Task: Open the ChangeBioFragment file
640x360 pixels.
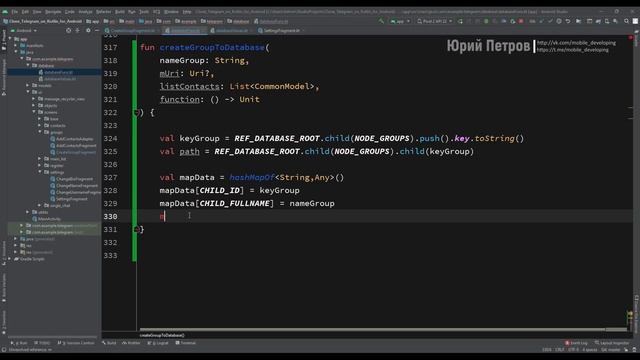Action: (71, 179)
